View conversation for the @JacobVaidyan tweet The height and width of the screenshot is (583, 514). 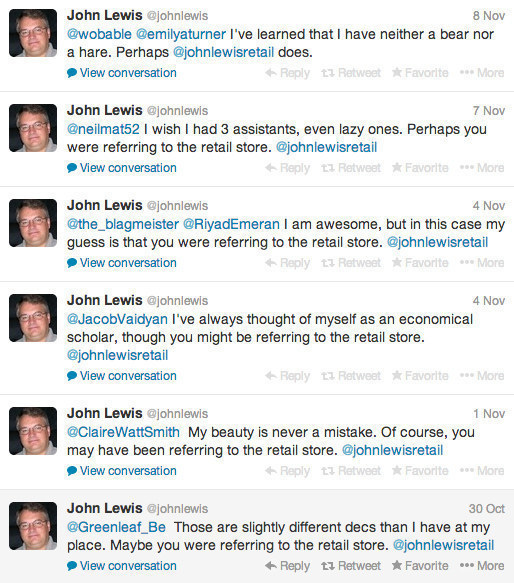pyautogui.click(x=122, y=376)
